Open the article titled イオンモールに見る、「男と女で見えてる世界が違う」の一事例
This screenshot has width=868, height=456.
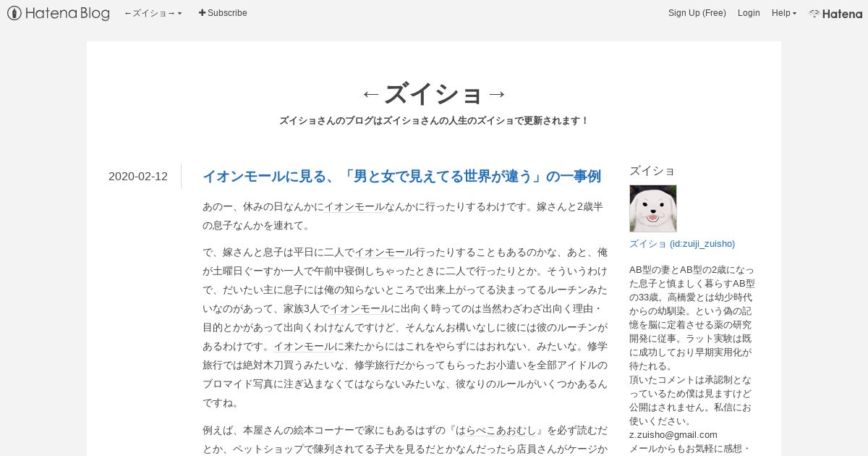click(401, 176)
